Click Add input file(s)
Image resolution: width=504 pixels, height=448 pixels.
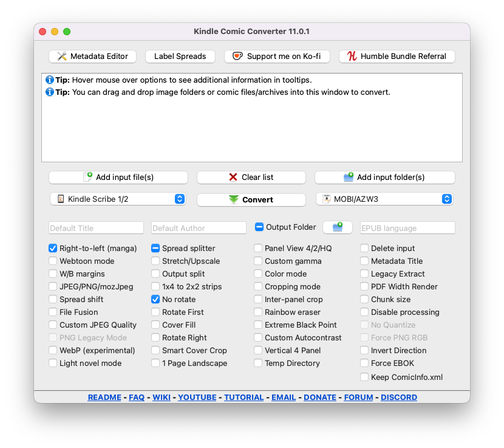(118, 177)
